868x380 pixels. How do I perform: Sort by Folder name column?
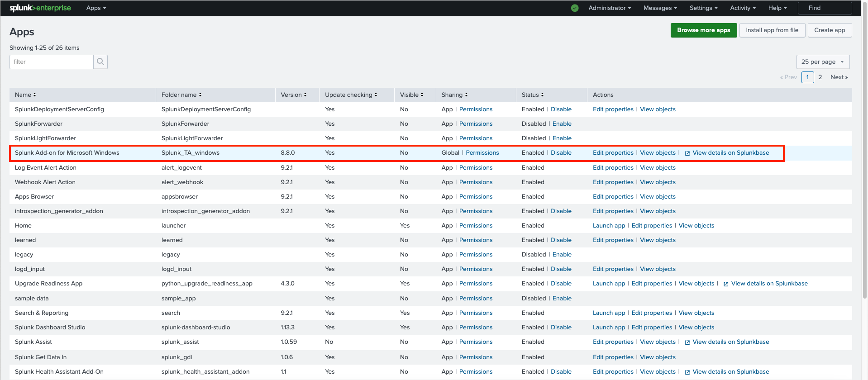181,95
